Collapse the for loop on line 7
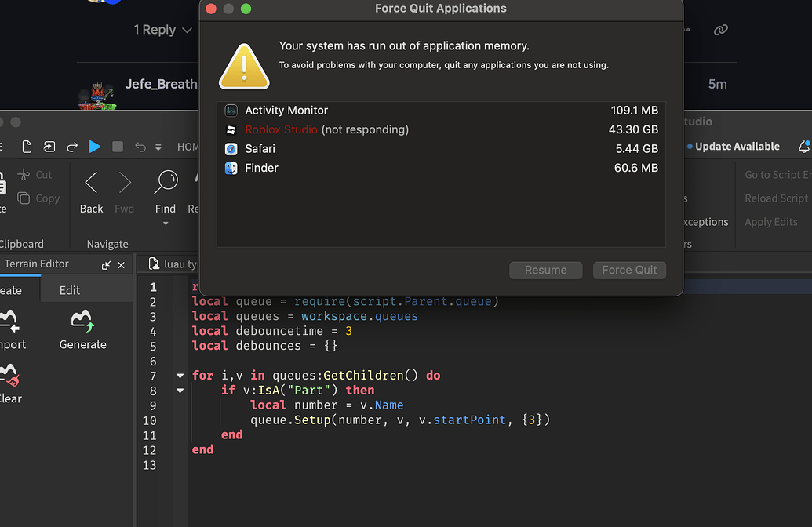 click(x=180, y=376)
